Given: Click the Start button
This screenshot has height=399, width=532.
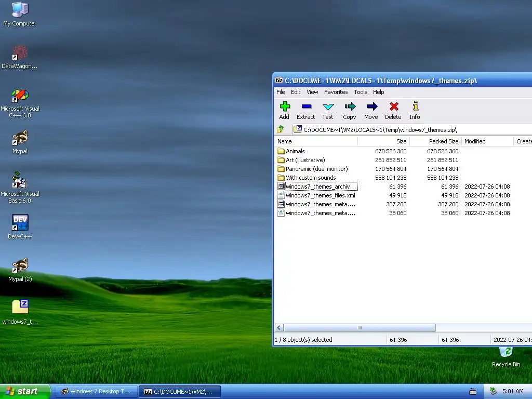Looking at the screenshot, I should tap(25, 392).
